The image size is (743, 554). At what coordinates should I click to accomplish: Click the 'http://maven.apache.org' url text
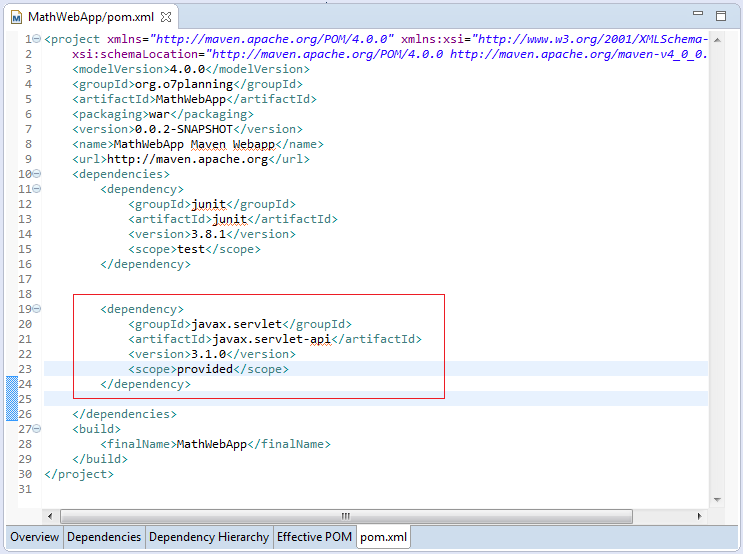[188, 159]
